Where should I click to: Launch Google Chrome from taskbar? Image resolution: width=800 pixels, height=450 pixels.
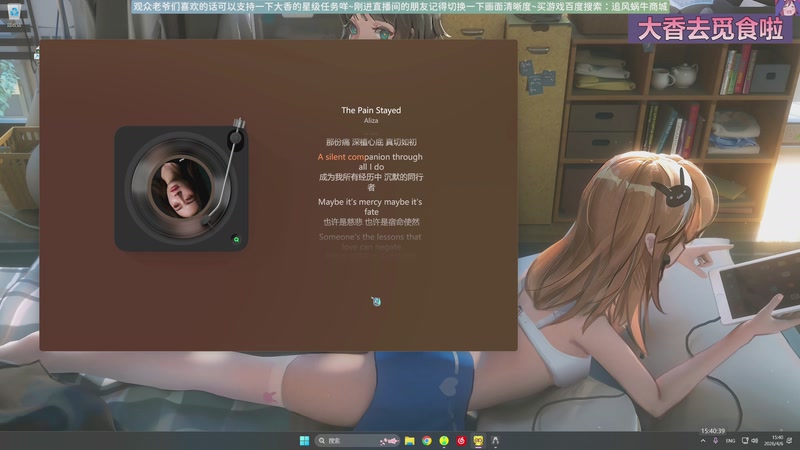coord(427,441)
